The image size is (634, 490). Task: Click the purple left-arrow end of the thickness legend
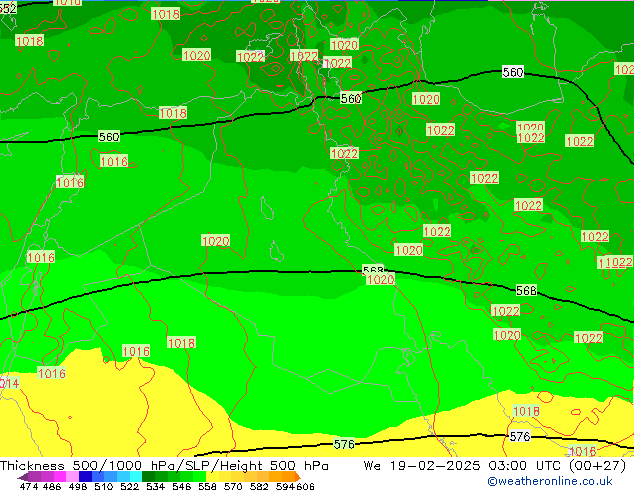point(23,477)
